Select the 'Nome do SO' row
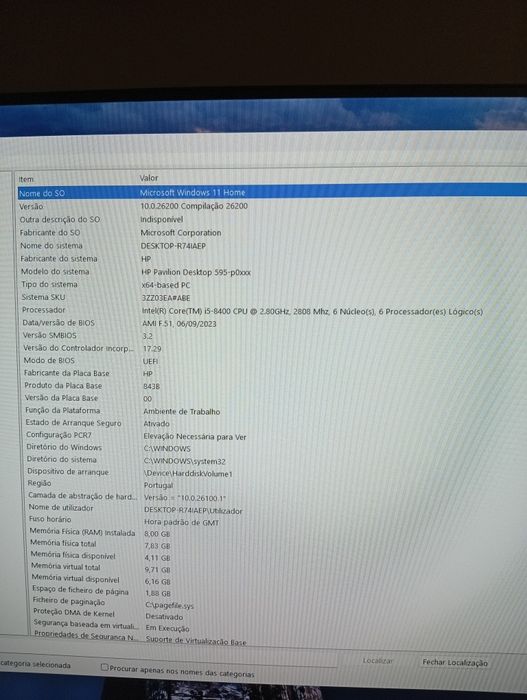This screenshot has width=527, height=700. click(272, 192)
